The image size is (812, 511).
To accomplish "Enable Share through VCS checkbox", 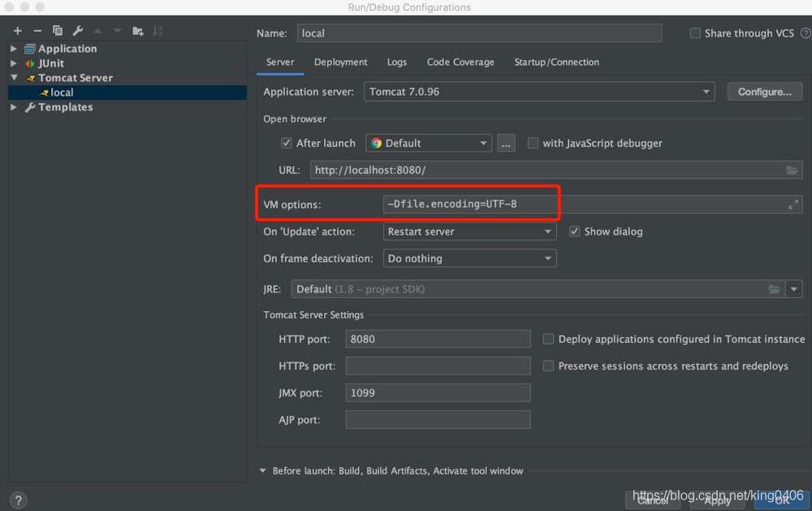I will point(695,33).
